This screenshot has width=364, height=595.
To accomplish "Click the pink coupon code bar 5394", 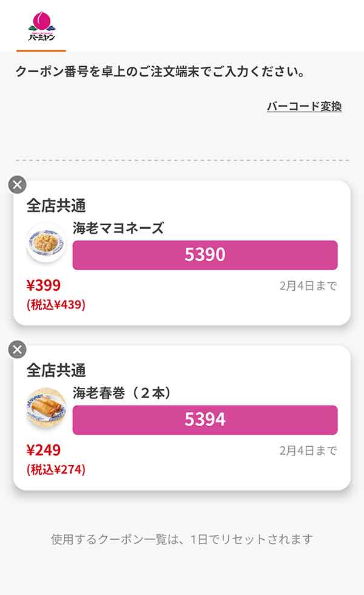I will pyautogui.click(x=206, y=418).
